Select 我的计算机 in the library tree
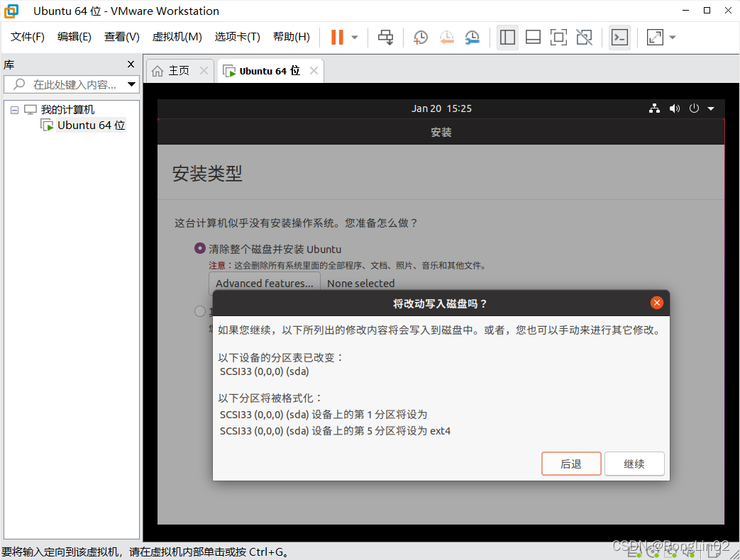The image size is (740, 560). pyautogui.click(x=67, y=110)
